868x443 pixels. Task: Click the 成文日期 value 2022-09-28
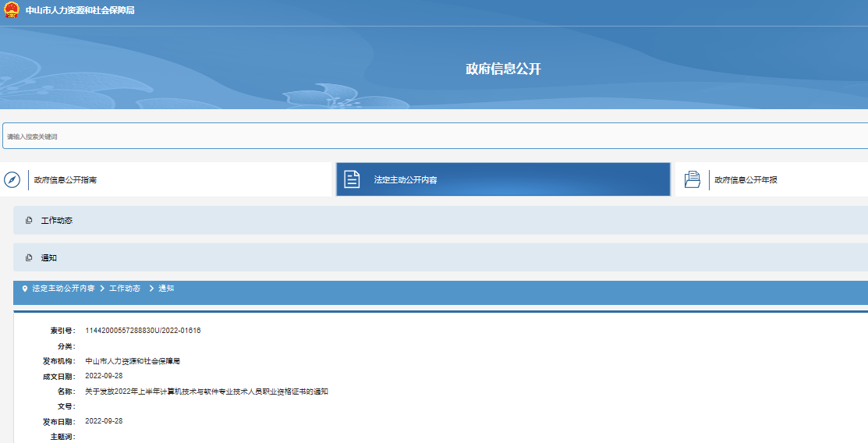pyautogui.click(x=104, y=376)
